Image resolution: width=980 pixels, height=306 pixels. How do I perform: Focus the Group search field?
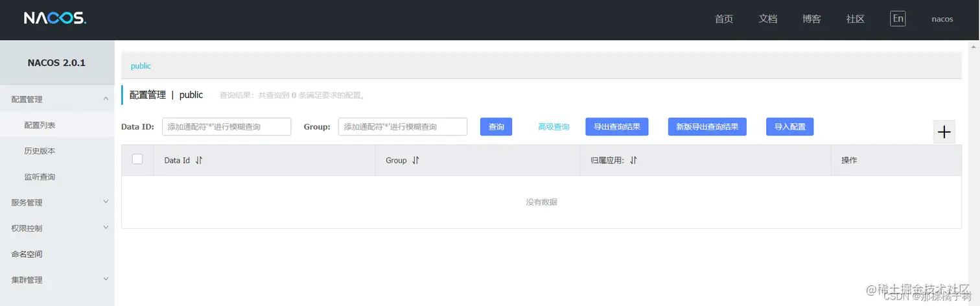coord(402,126)
